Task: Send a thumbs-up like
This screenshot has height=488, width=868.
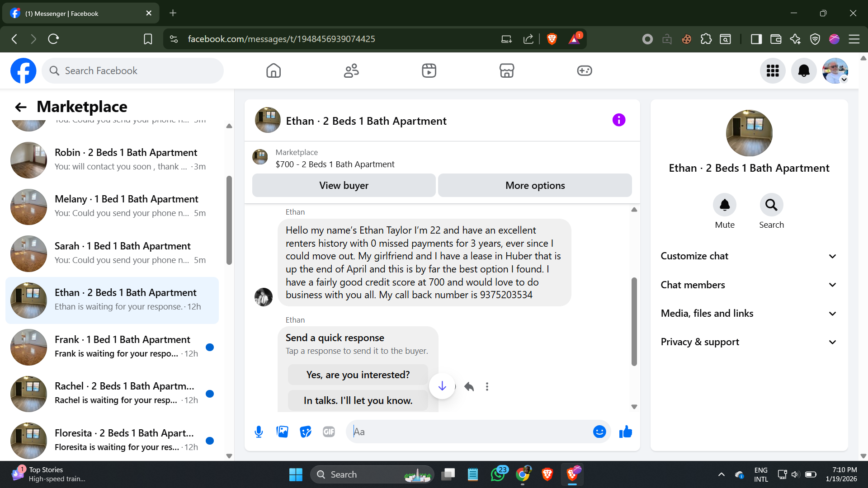Action: click(625, 432)
